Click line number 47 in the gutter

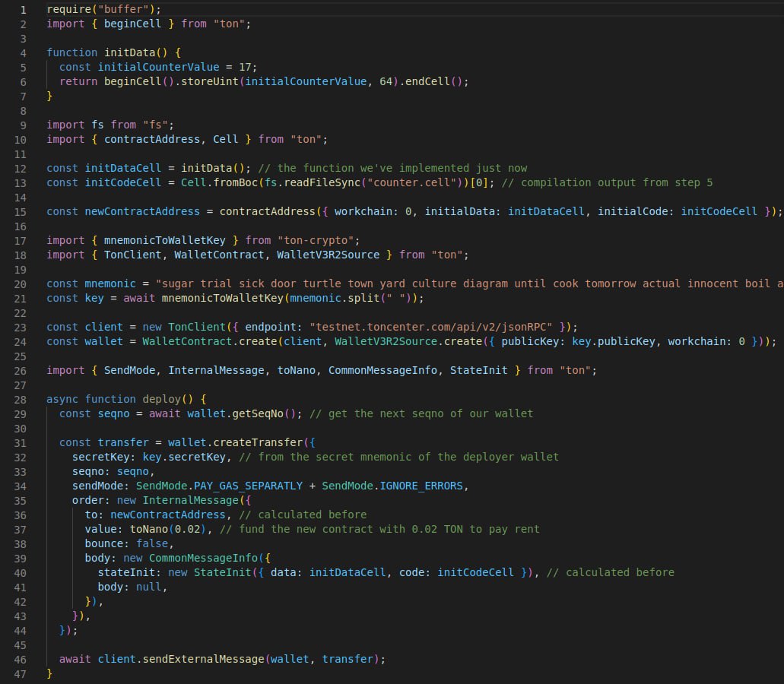[20, 674]
